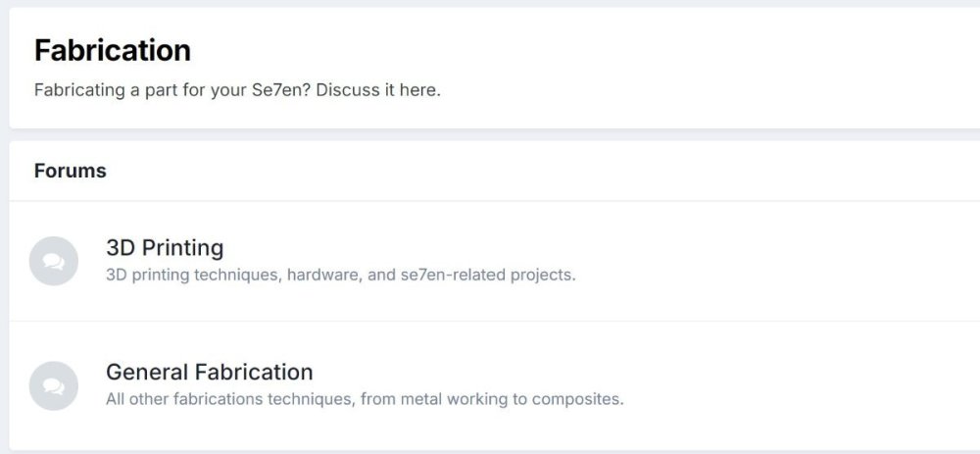980x454 pixels.
Task: Click the 3D Printing forum speech-bubble icon
Action: (54, 261)
